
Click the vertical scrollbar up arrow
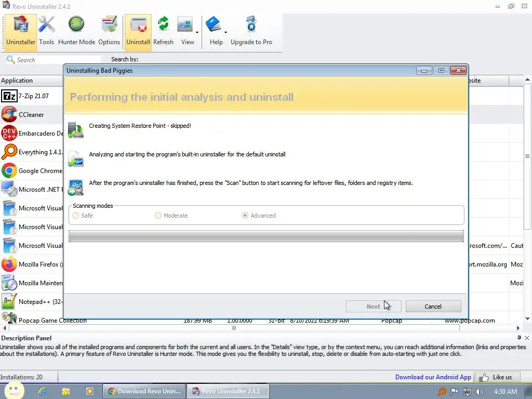tap(527, 79)
